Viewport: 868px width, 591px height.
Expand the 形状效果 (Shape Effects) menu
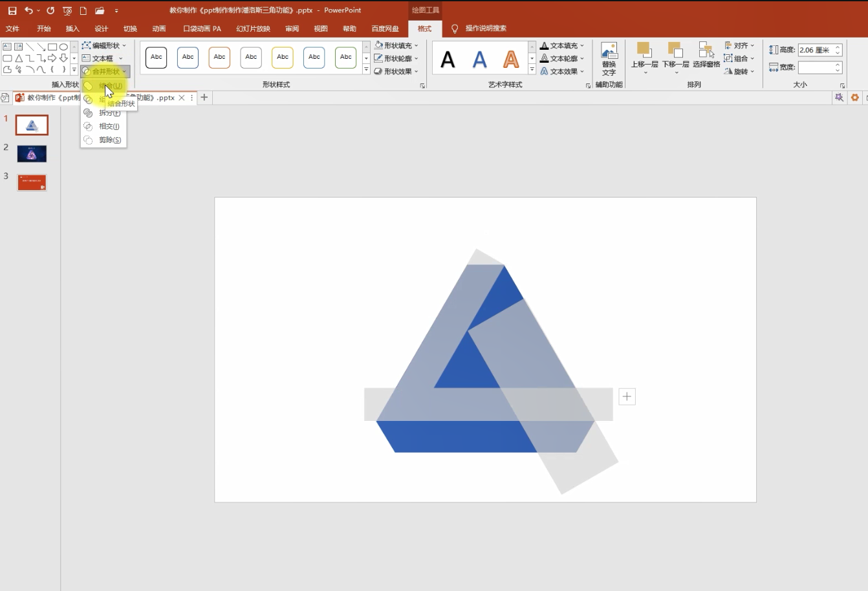point(396,72)
